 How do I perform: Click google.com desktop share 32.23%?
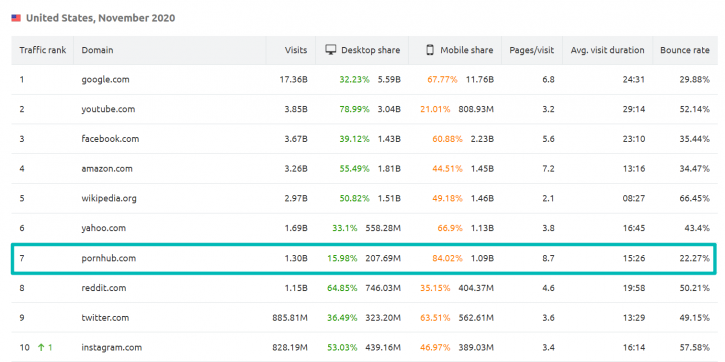[355, 80]
